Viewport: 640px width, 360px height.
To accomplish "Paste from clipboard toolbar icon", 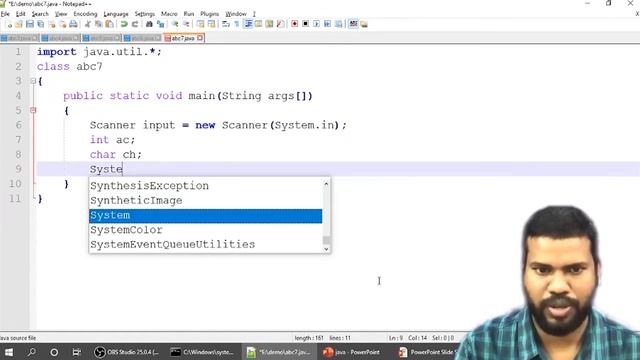I will tap(109, 24).
